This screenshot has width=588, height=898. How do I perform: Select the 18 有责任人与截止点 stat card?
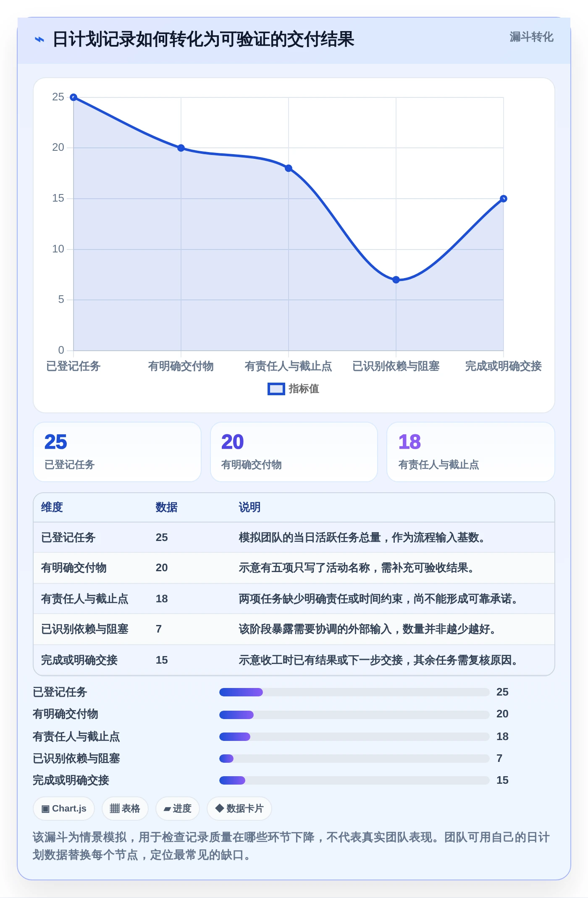coord(471,452)
